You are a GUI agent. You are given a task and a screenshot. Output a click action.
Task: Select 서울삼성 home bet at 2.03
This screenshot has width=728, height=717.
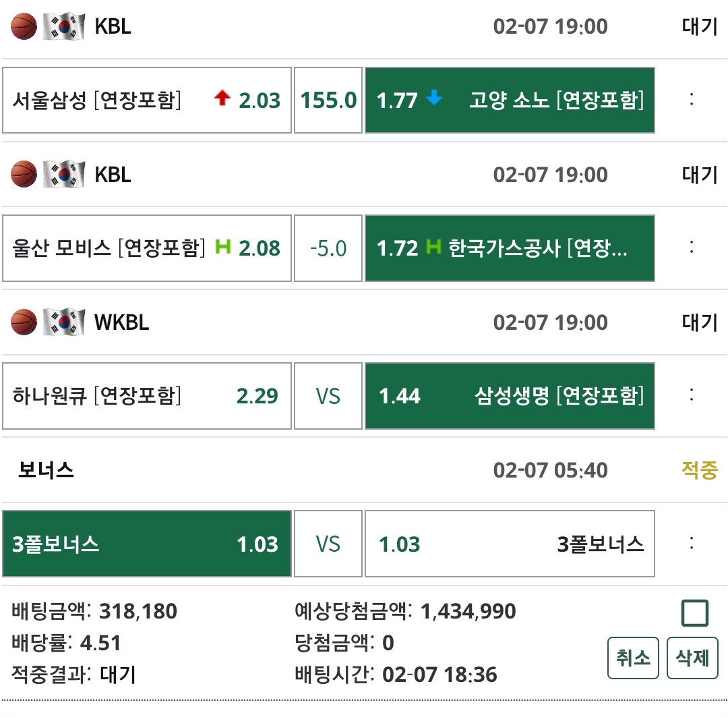click(x=147, y=100)
